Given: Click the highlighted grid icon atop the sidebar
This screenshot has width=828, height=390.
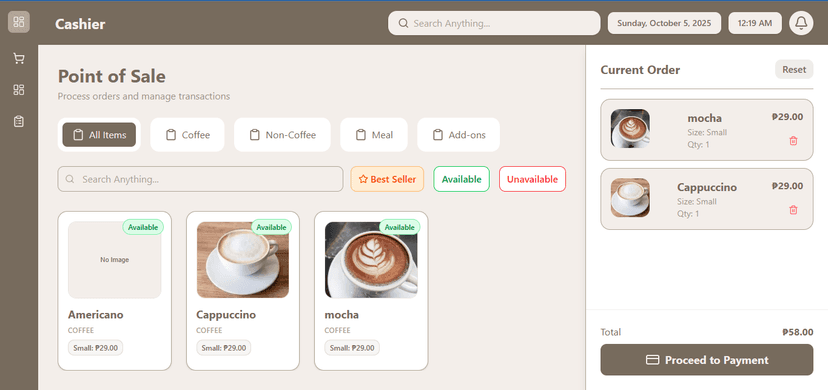Looking at the screenshot, I should pyautogui.click(x=19, y=22).
